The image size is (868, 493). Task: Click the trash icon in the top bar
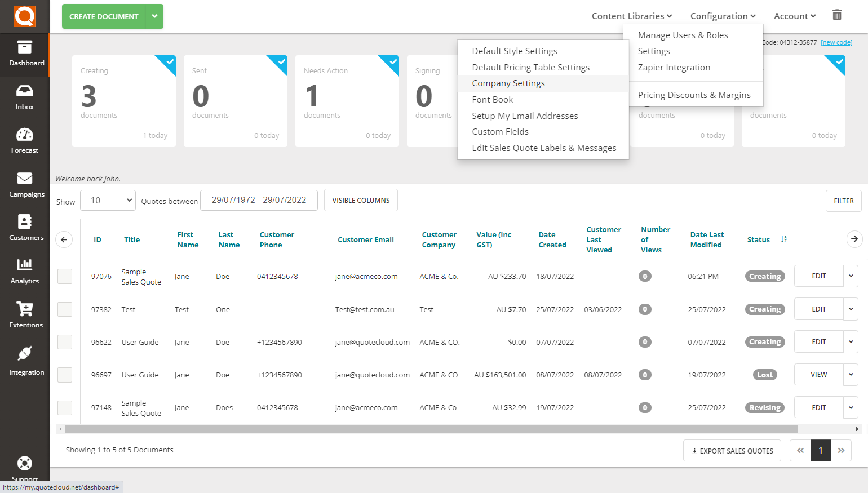tap(837, 15)
